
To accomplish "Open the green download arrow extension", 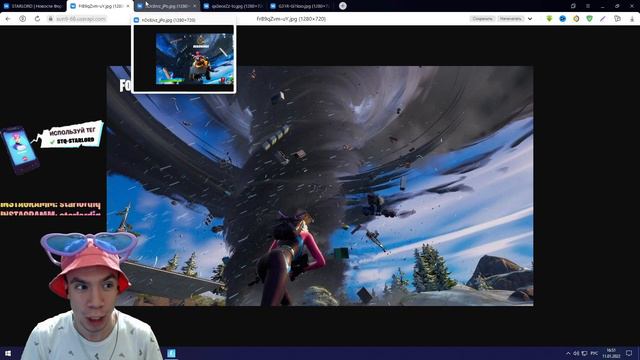I will click(549, 19).
